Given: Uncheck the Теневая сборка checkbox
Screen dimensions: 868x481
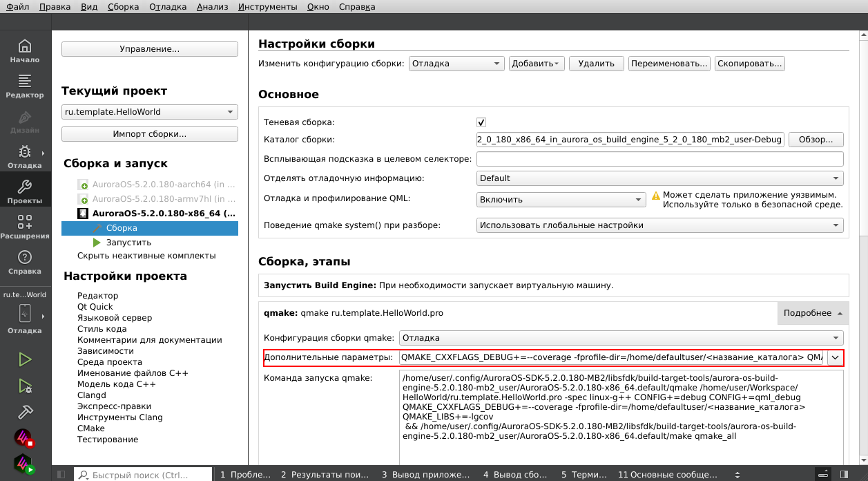Looking at the screenshot, I should [x=481, y=122].
